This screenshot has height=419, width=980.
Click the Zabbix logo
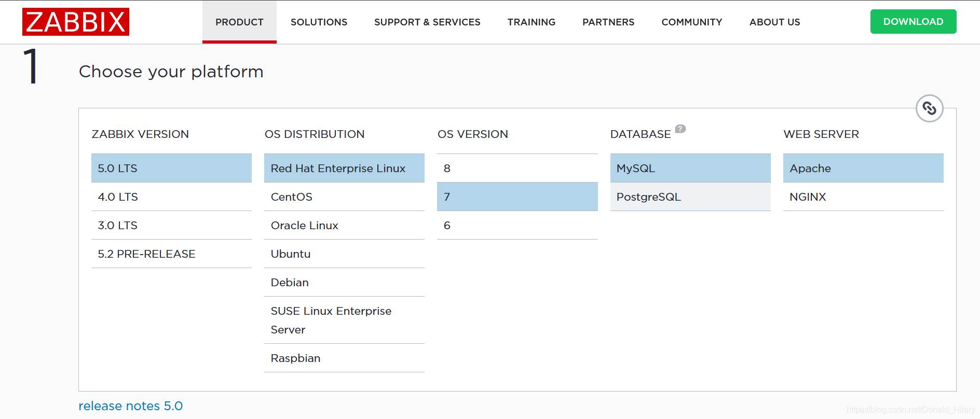click(x=76, y=22)
